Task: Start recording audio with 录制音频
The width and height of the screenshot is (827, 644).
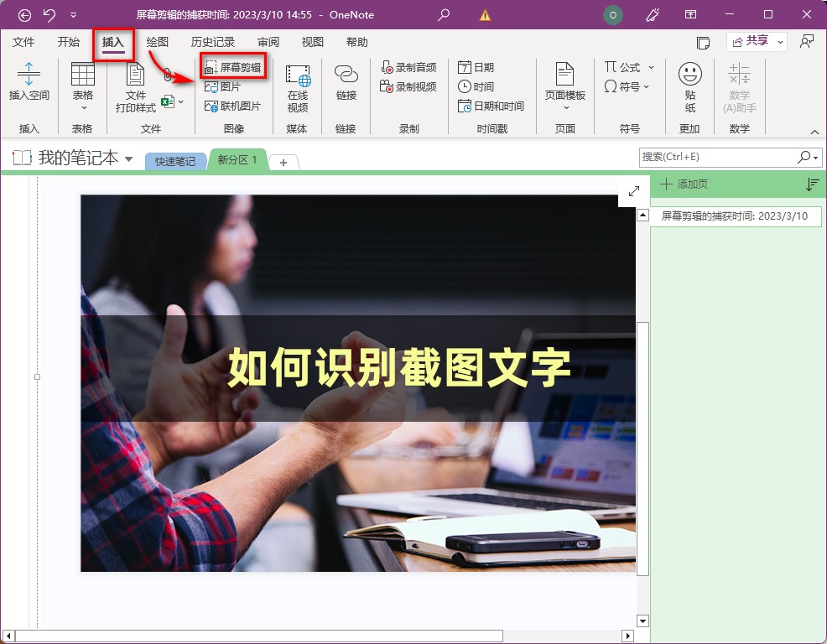Action: tap(408, 66)
